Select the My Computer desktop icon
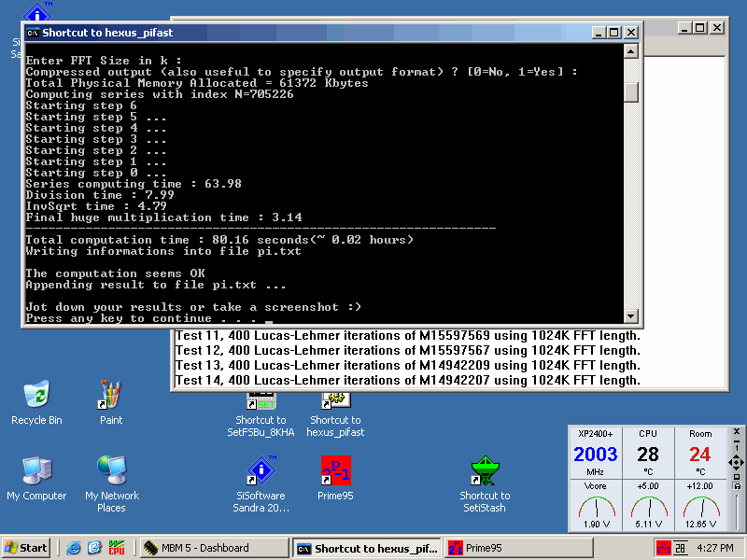Screen dimensions: 747x560 point(36,470)
